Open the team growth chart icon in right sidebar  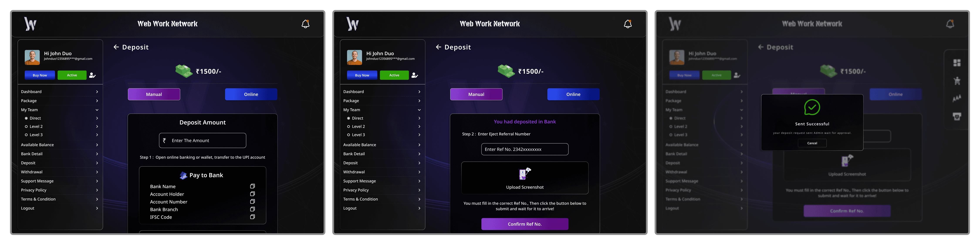coord(957,98)
